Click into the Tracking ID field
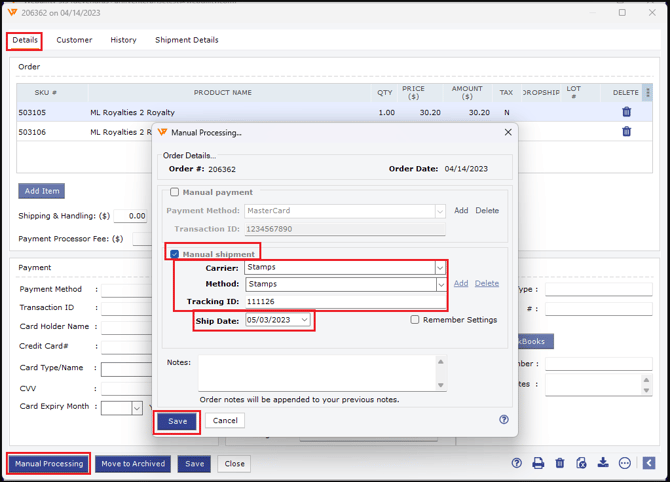Image resolution: width=670 pixels, height=482 pixels. coord(340,301)
